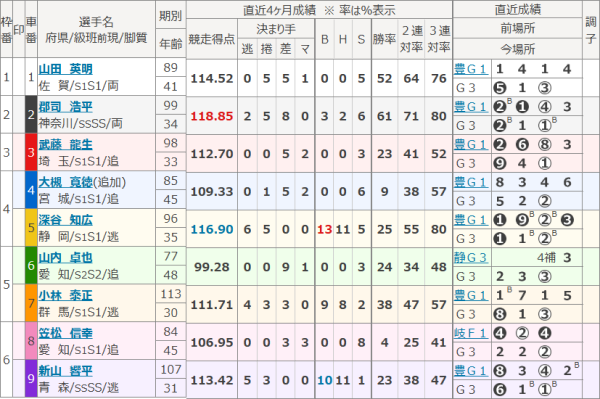Click 愛 知/s2S2/追 detail text
This screenshot has height=399, width=600.
pyautogui.click(x=78, y=274)
